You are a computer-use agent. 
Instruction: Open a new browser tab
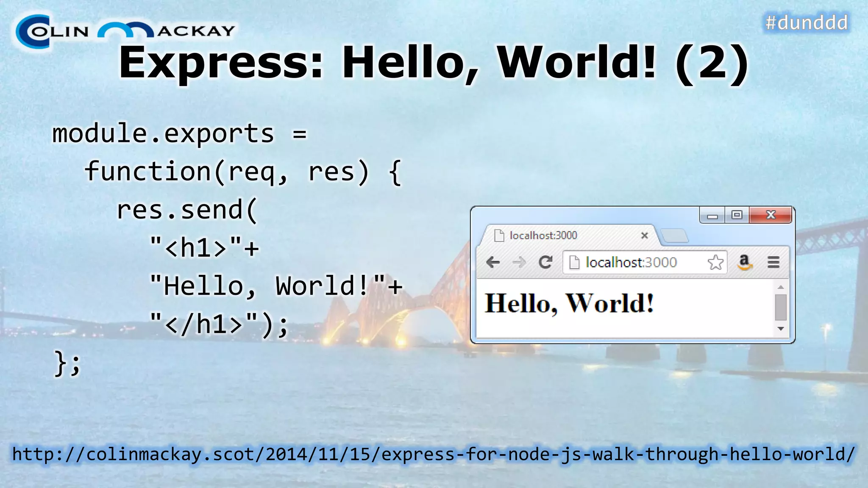click(674, 236)
